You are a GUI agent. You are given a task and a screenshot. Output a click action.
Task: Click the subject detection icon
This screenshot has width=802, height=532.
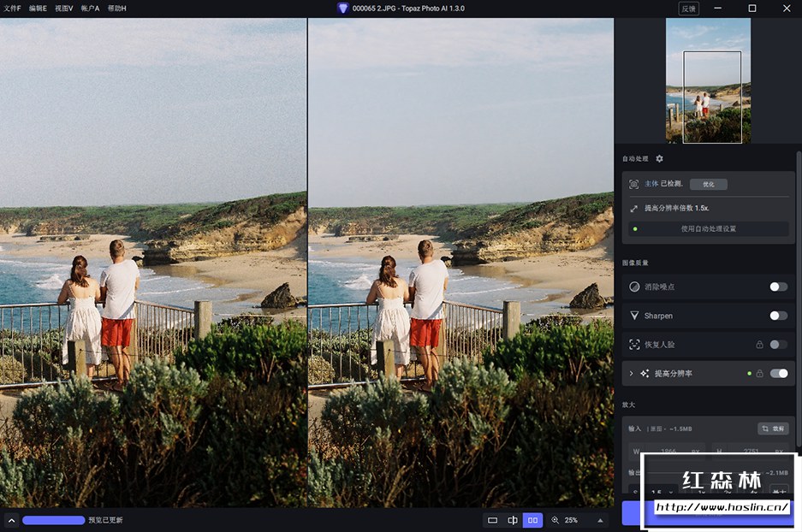pyautogui.click(x=634, y=184)
